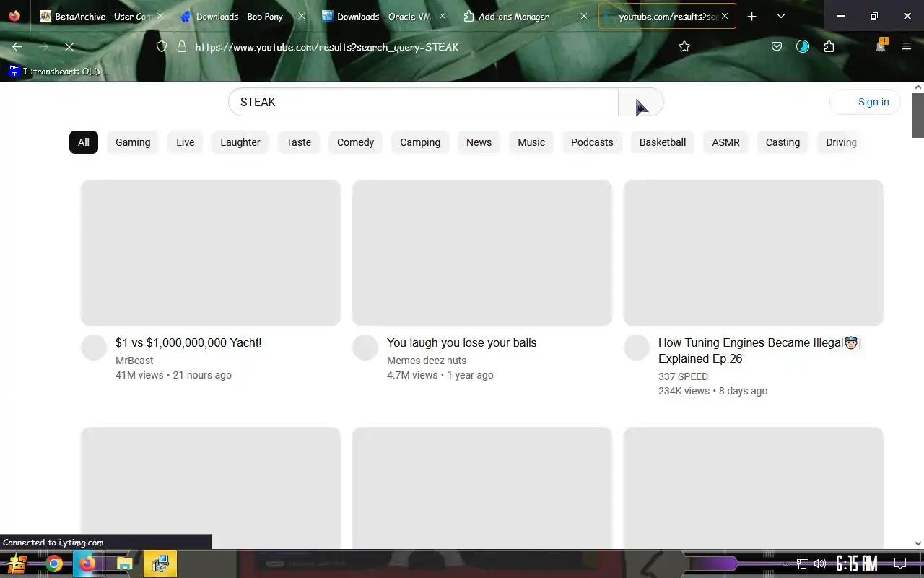Open the installer app on the taskbar

tap(160, 564)
